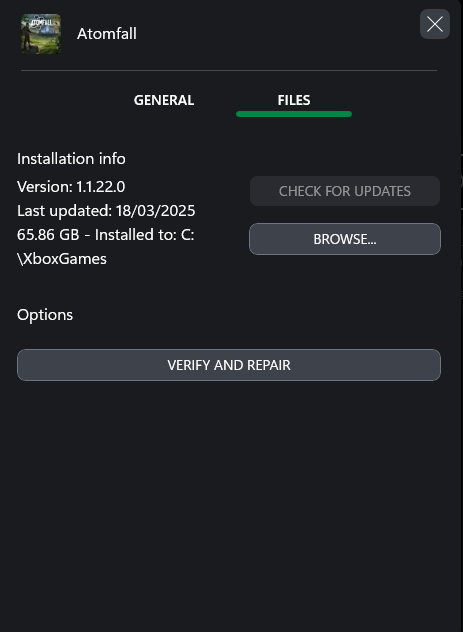Select the 18/03/2025 date value
Image resolution: width=463 pixels, height=632 pixels.
tap(156, 211)
